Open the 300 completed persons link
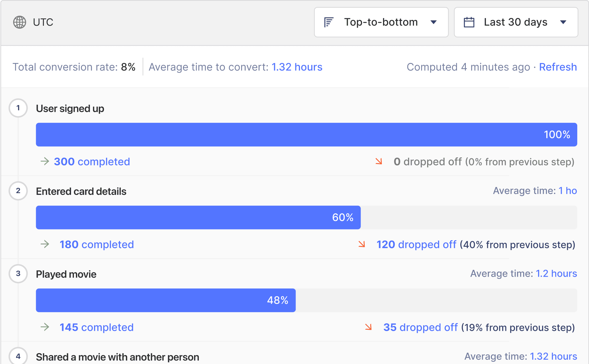This screenshot has height=364, width=589. click(x=91, y=161)
